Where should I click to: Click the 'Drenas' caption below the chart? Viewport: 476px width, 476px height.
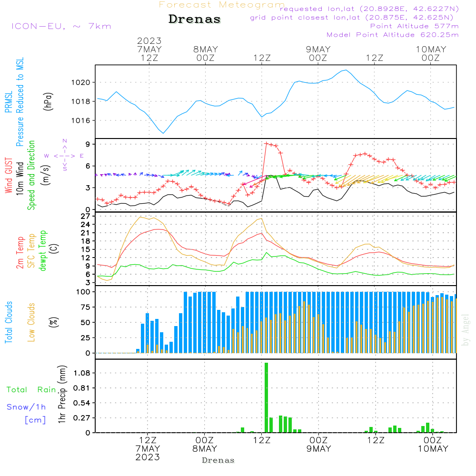click(x=218, y=460)
